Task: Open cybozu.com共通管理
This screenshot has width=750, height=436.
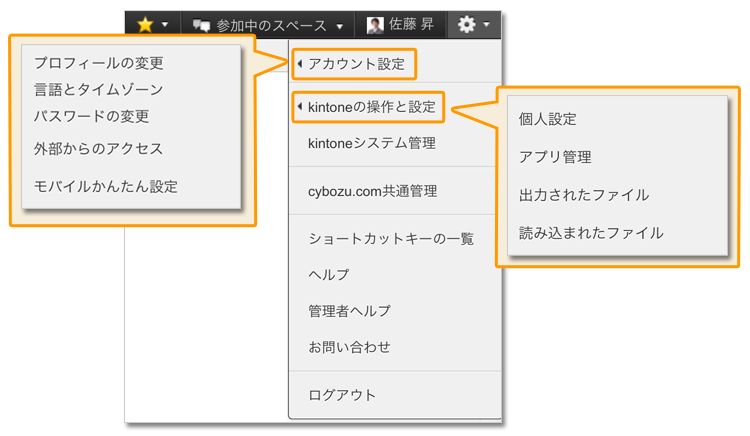Action: coord(373,190)
